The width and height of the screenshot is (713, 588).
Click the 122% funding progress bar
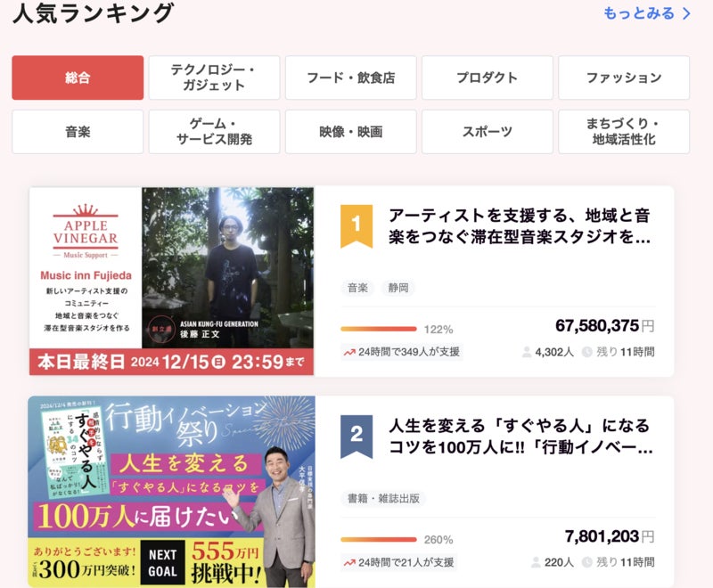(x=378, y=329)
